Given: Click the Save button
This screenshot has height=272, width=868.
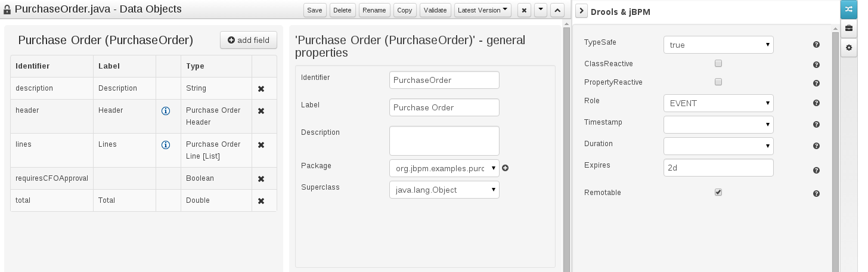Looking at the screenshot, I should pos(315,10).
